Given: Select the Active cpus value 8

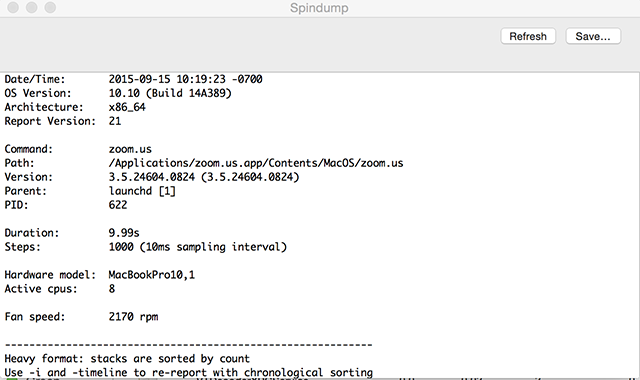Looking at the screenshot, I should point(112,289).
